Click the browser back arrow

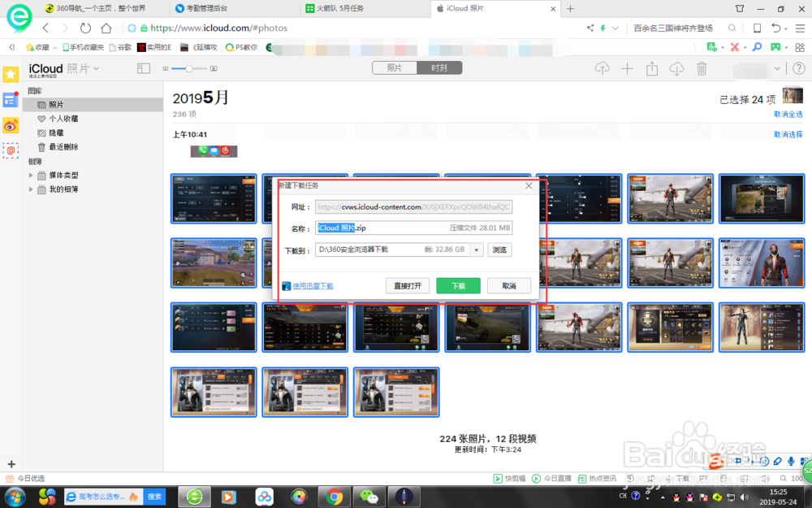pos(46,28)
